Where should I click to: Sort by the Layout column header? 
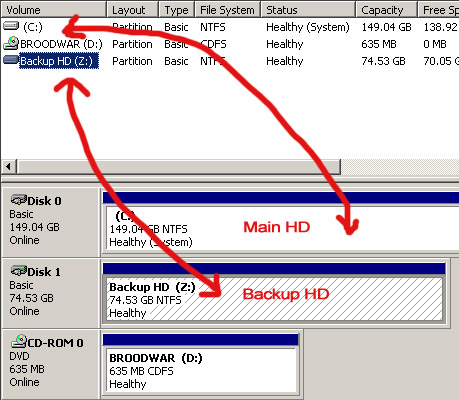pyautogui.click(x=133, y=10)
